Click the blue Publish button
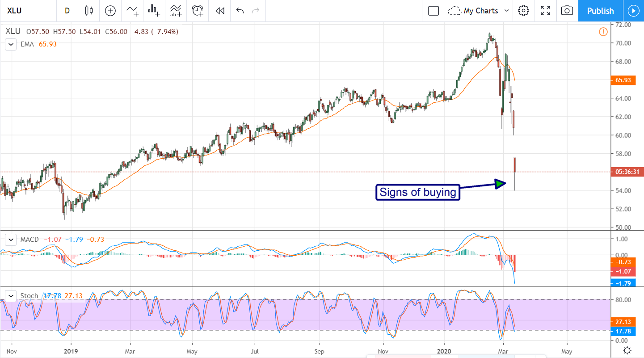This screenshot has width=644, height=358. pyautogui.click(x=600, y=11)
